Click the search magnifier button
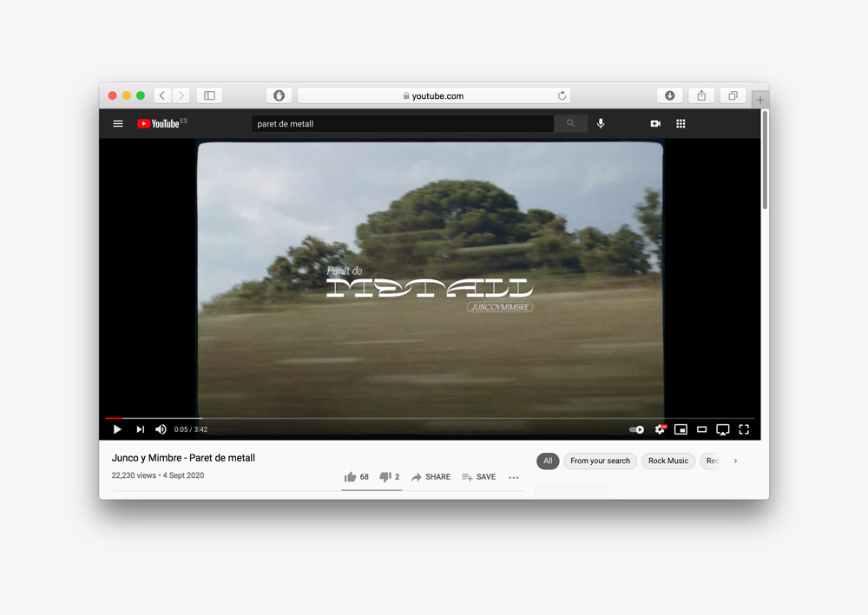 click(570, 123)
